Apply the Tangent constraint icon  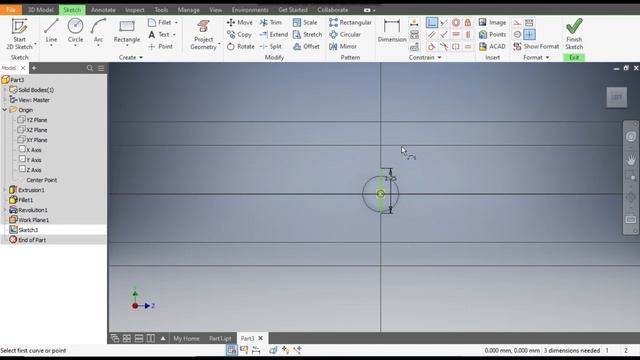point(432,47)
